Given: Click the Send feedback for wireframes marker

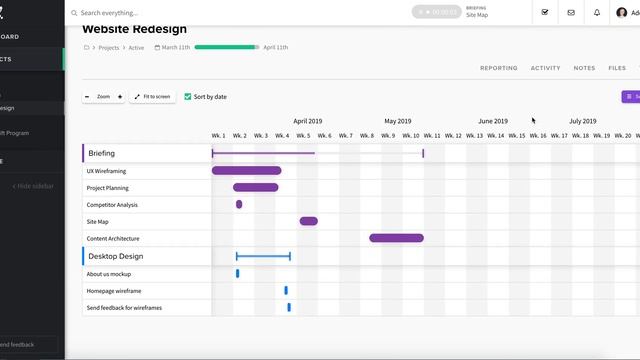Looking at the screenshot, I should 289,307.
